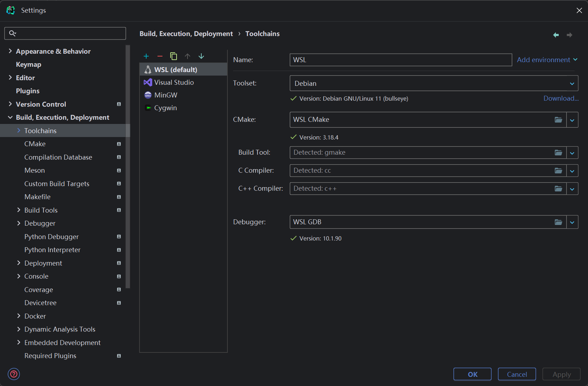Open the Keymap settings page
This screenshot has width=588, height=386.
[x=29, y=65]
